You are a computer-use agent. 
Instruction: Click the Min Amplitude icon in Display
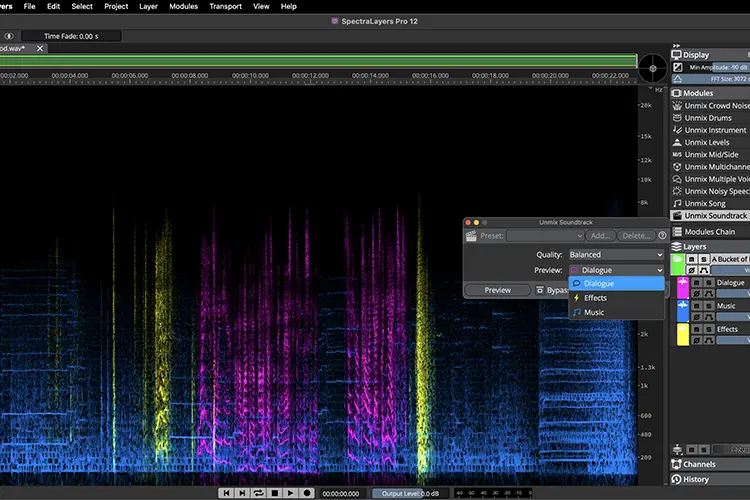click(x=678, y=67)
